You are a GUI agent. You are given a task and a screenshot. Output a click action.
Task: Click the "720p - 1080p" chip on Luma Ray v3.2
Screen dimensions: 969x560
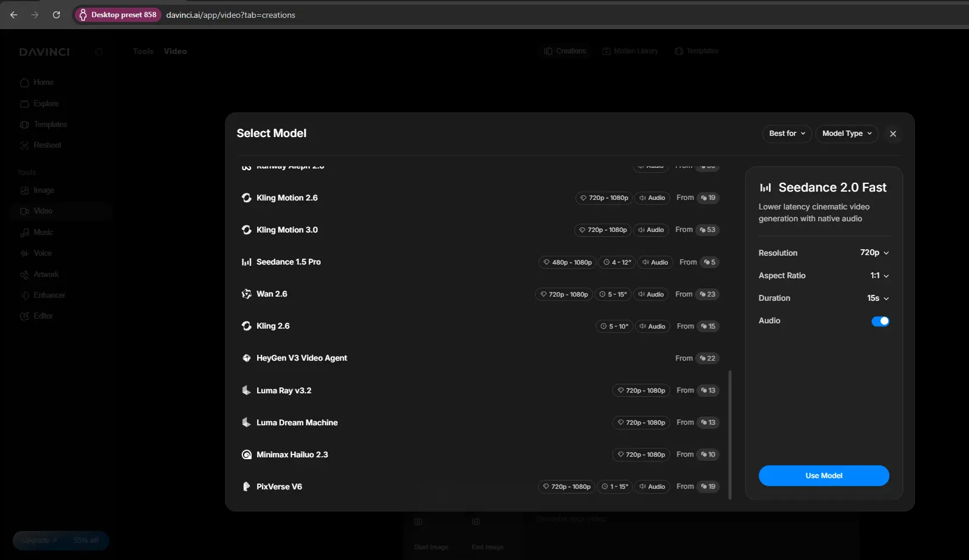(641, 390)
